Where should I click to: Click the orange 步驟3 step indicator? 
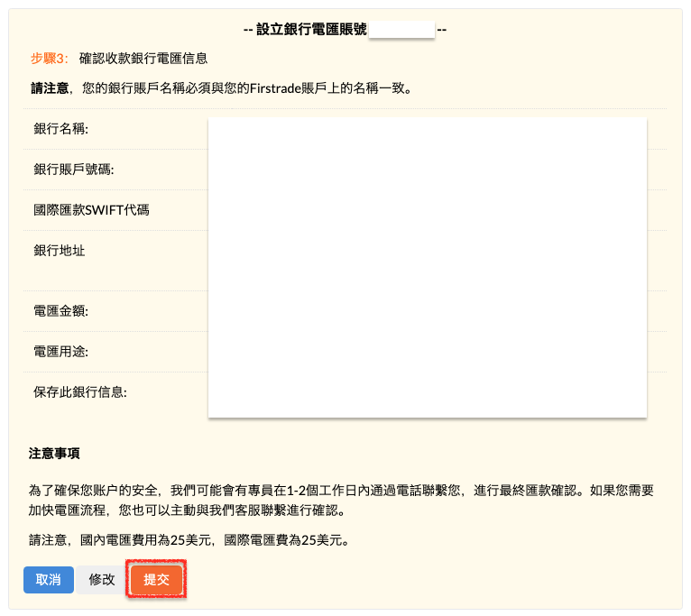(50, 59)
